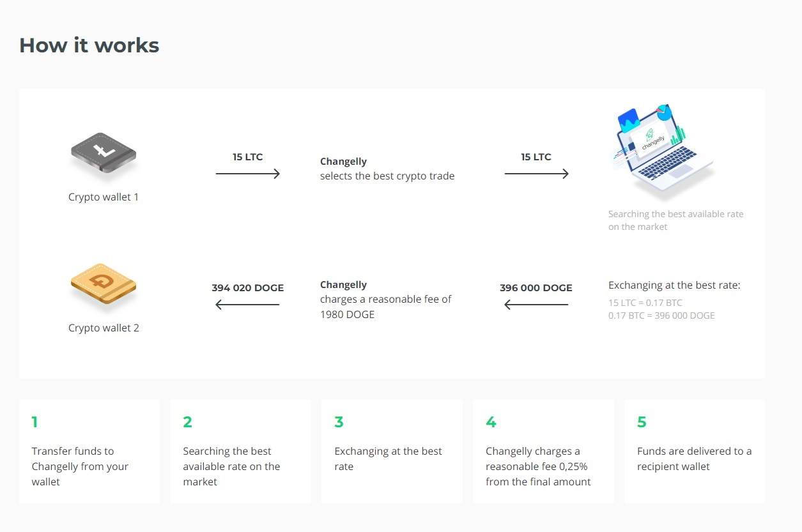The height and width of the screenshot is (532, 802).
Task: Click 'selects the best crypto trade' text
Action: 387,176
